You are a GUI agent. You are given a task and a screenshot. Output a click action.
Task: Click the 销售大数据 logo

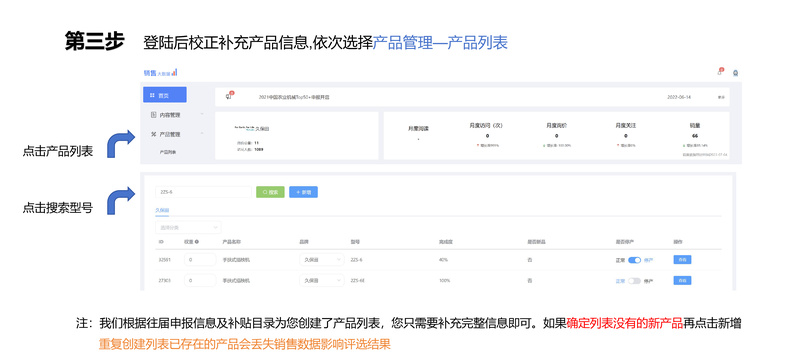(160, 73)
